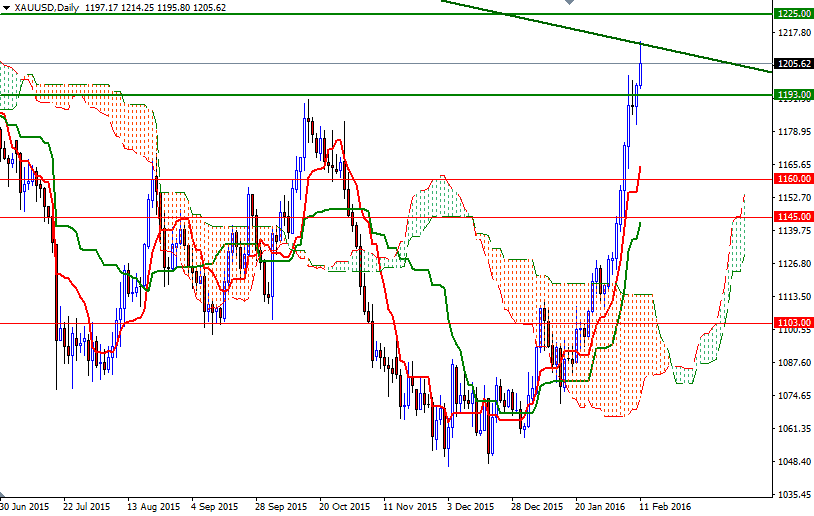Click the 3 Dec 2015 date label
The width and height of the screenshot is (814, 516).
pos(470,507)
